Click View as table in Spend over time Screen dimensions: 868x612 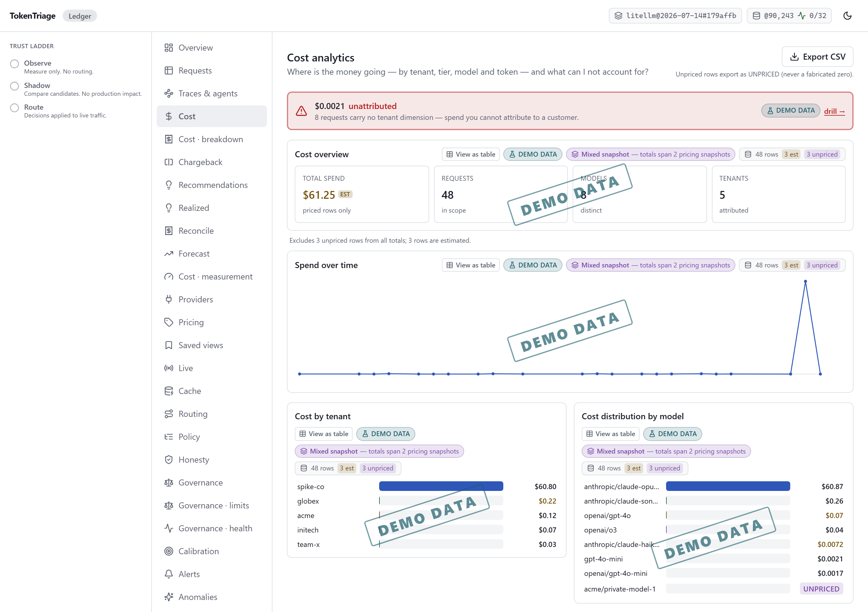click(x=471, y=265)
